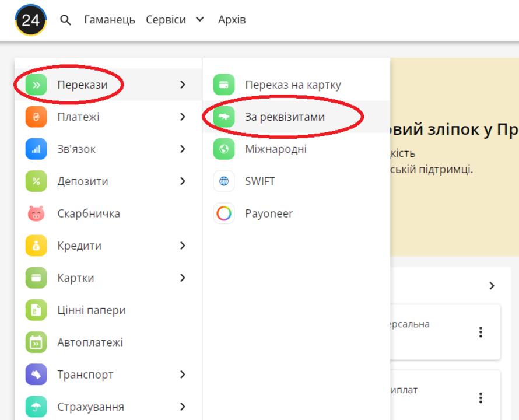
Task: Select Страхування menu item
Action: (x=108, y=407)
